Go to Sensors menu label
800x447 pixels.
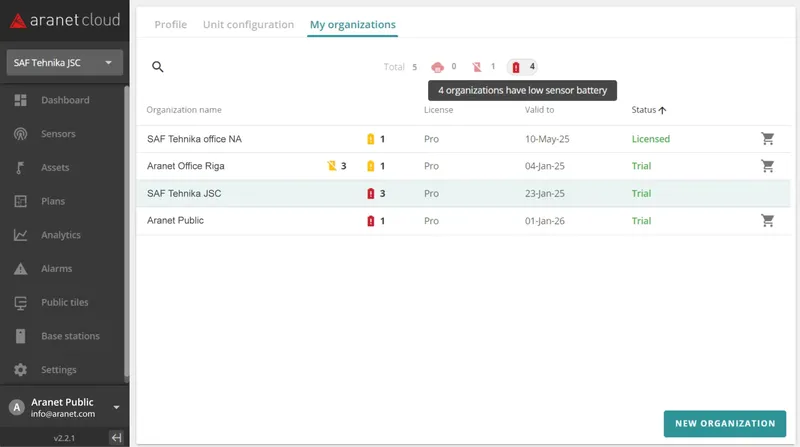pos(58,134)
